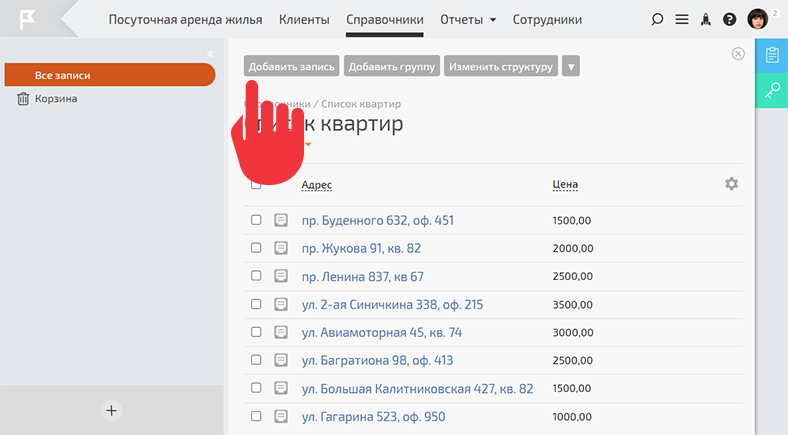Open the user avatar profile
The width and height of the screenshot is (788, 435).
759,19
